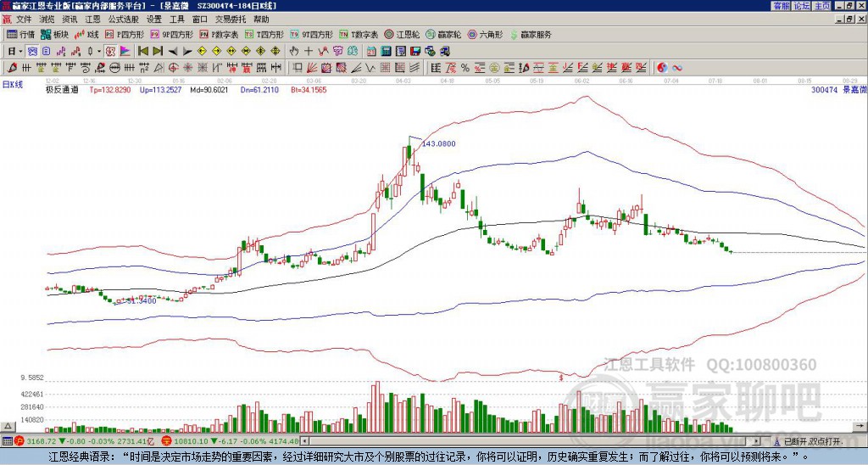Screen dimensions: 868x465
Task: Open the 工具 menu
Action: coord(177,20)
